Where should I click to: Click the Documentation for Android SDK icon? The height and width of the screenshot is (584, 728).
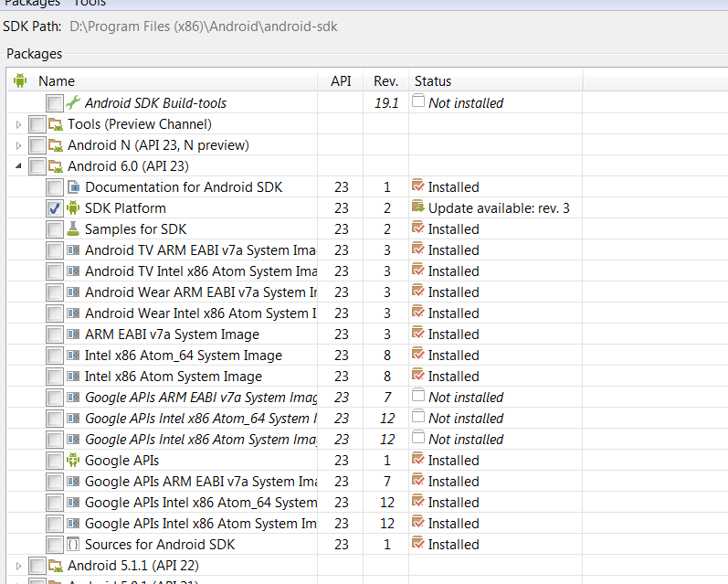tap(73, 186)
